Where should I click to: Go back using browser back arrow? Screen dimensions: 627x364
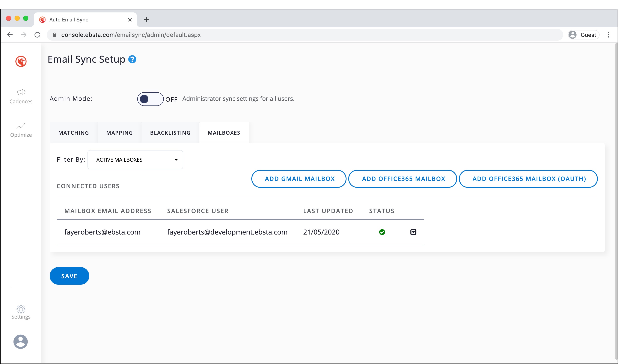pyautogui.click(x=10, y=35)
